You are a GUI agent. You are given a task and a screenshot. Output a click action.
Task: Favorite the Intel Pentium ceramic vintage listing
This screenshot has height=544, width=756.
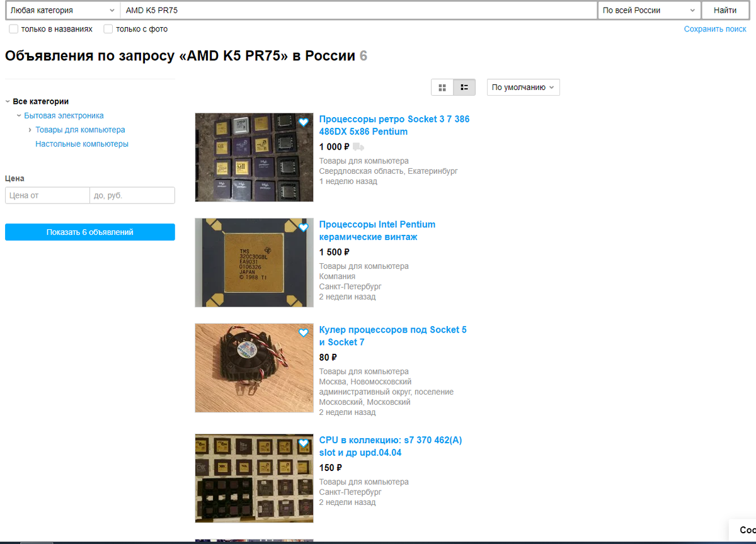pos(304,227)
